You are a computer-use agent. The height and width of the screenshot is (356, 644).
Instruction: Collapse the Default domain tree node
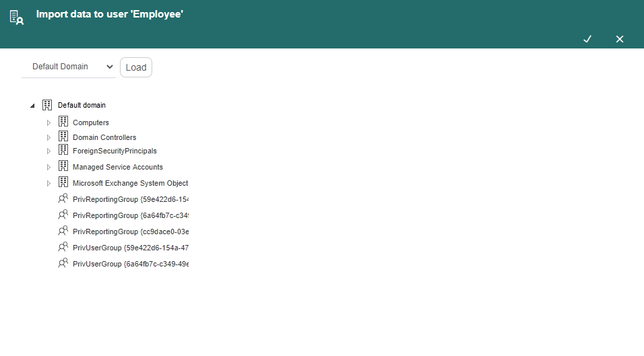pyautogui.click(x=32, y=106)
